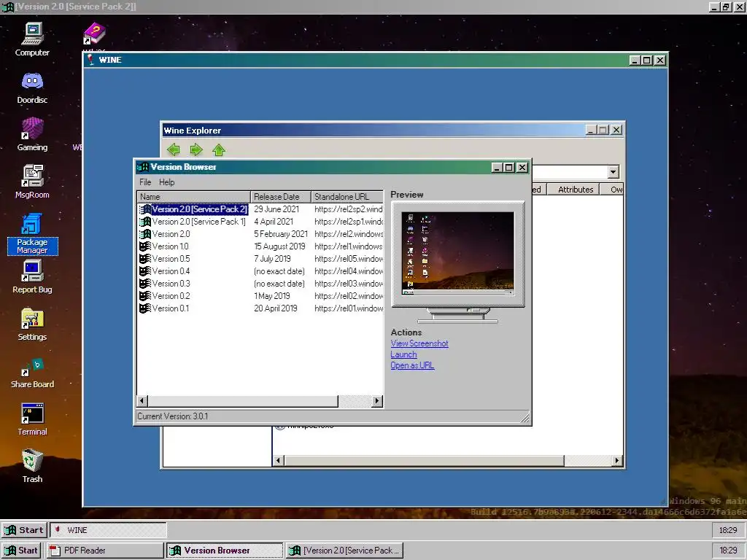This screenshot has height=560, width=747.
Task: Click the Preview monitor thumbnail
Action: (458, 254)
